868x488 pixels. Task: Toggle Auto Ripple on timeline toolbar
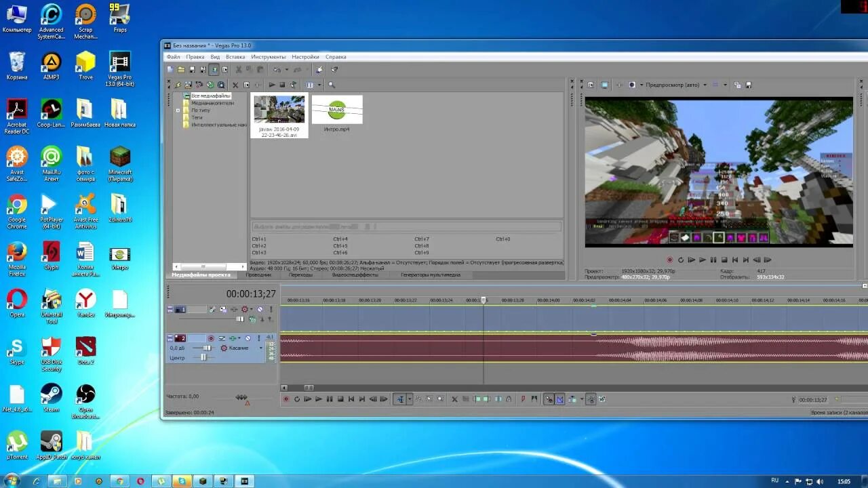pos(572,399)
